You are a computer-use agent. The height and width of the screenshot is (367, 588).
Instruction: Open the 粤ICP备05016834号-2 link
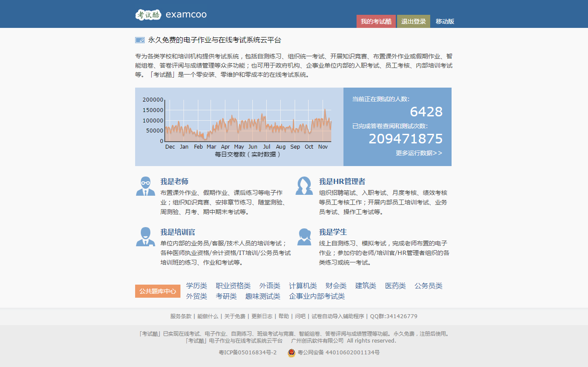(248, 353)
